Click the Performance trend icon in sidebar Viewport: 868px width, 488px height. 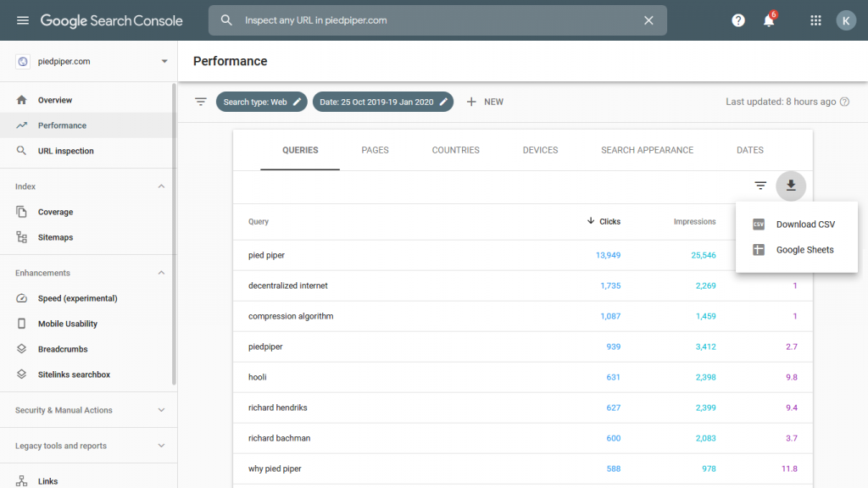(x=21, y=125)
